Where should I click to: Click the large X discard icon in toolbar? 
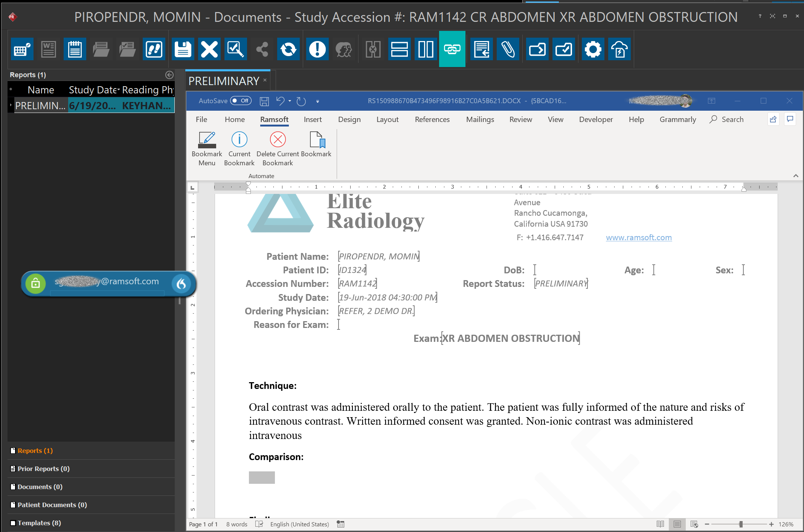coord(209,49)
